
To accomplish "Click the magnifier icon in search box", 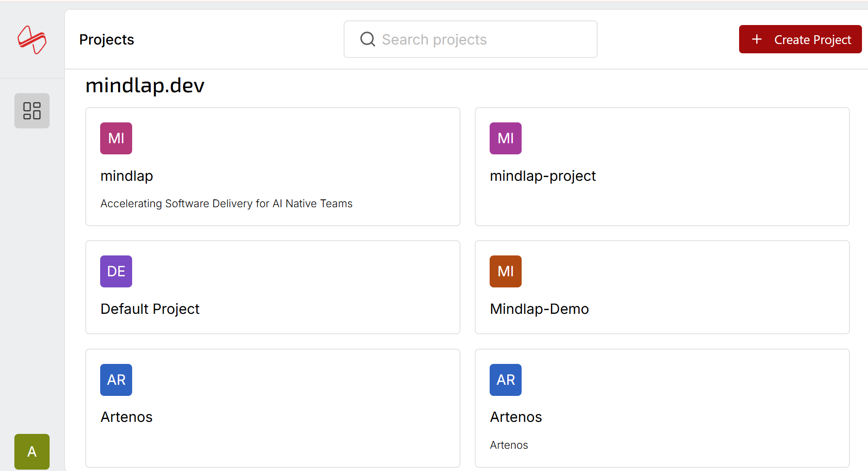I will (x=368, y=39).
